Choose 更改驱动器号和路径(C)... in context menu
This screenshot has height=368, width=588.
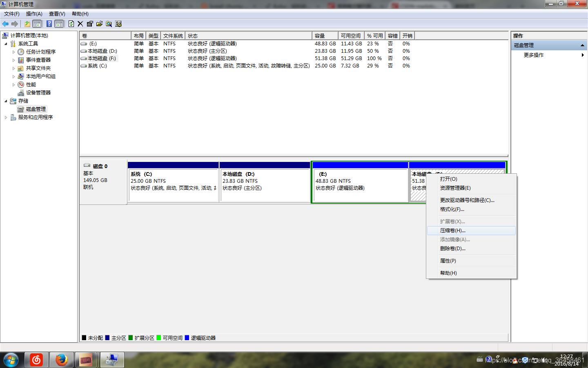471,200
